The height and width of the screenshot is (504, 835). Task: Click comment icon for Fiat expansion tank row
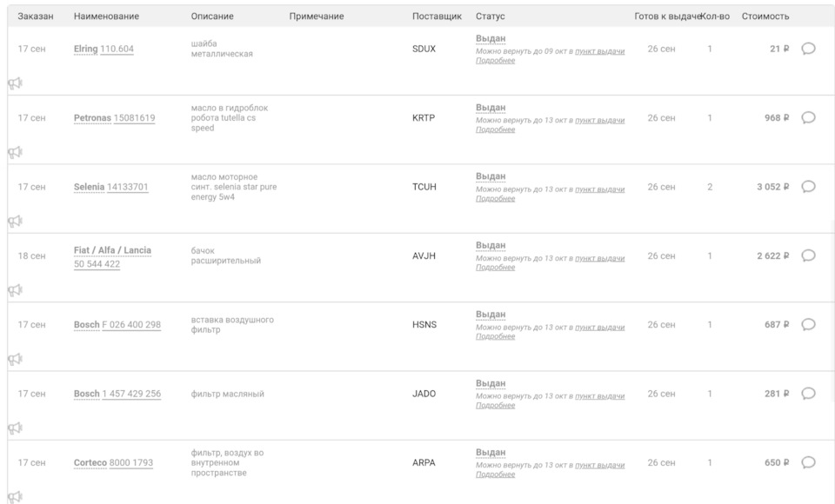click(807, 255)
